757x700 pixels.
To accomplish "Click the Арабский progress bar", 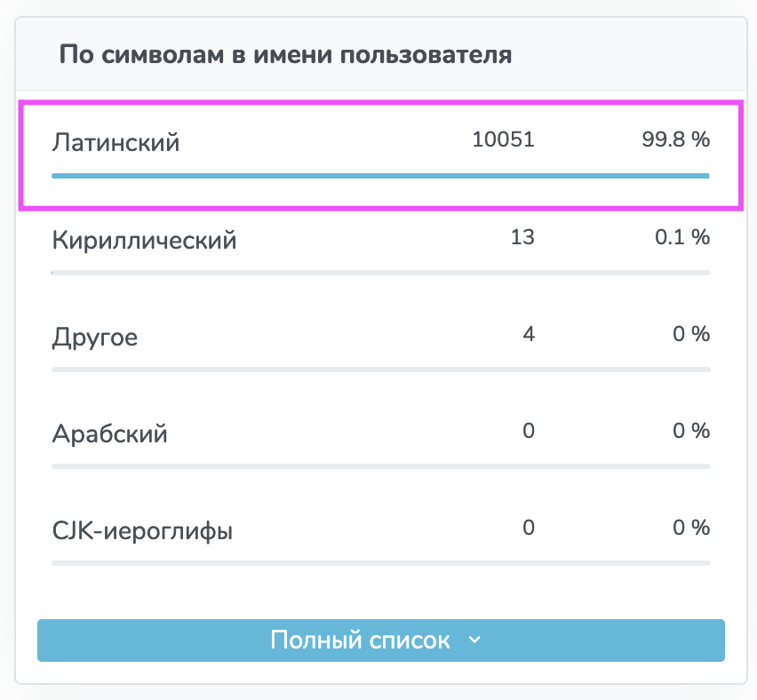I will [380, 465].
